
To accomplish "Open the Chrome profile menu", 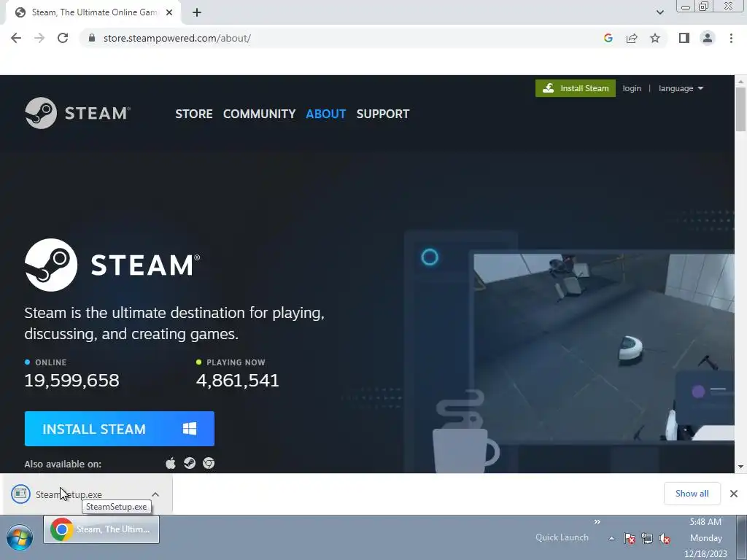I will [x=708, y=38].
